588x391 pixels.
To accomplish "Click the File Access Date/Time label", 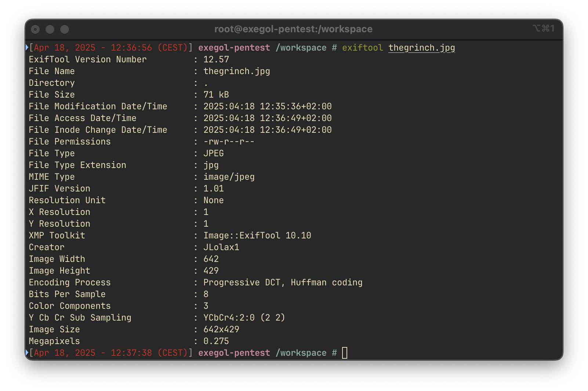I will pos(83,118).
